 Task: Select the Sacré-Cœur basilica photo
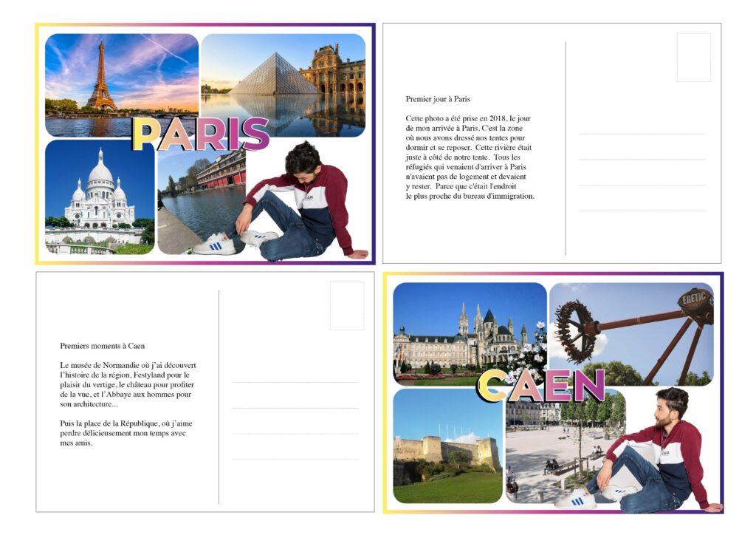[100, 197]
